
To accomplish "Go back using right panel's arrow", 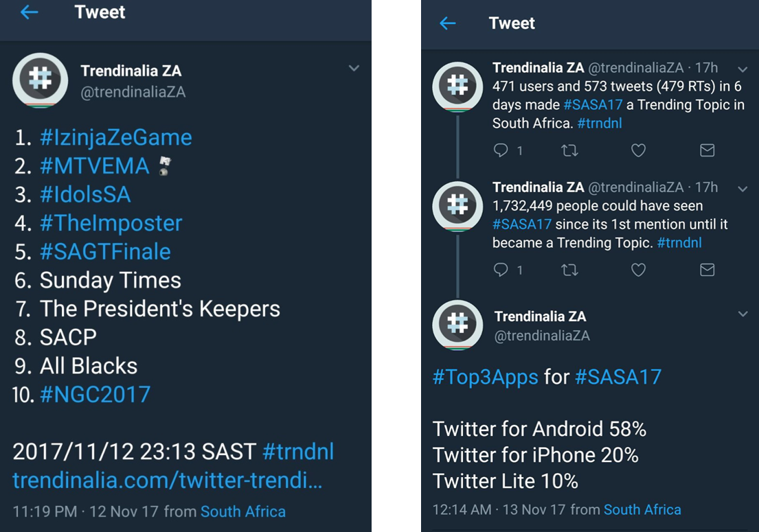I will (x=448, y=23).
